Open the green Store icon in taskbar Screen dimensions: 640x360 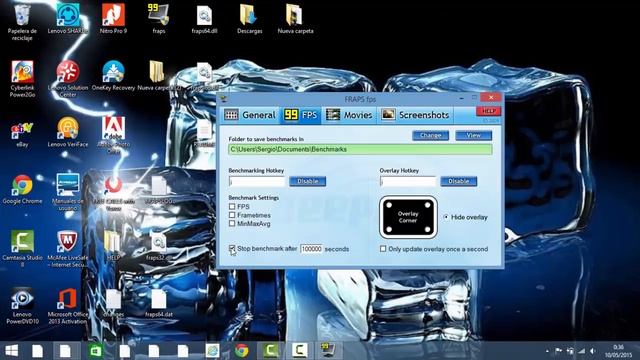(96, 351)
